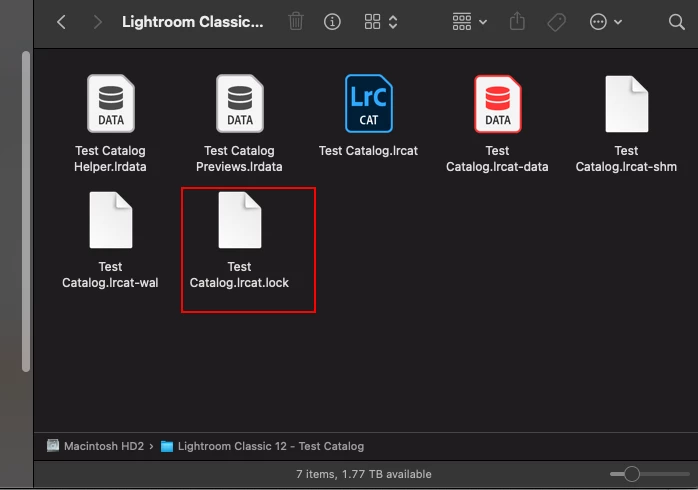This screenshot has height=490, width=698.
Task: Select the Test Catalog.lrcat-shm file icon
Action: click(626, 104)
